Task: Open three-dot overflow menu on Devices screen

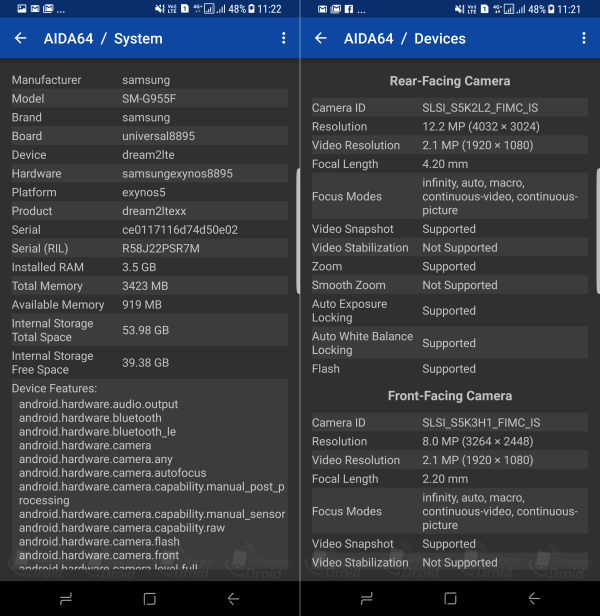Action: coord(584,39)
